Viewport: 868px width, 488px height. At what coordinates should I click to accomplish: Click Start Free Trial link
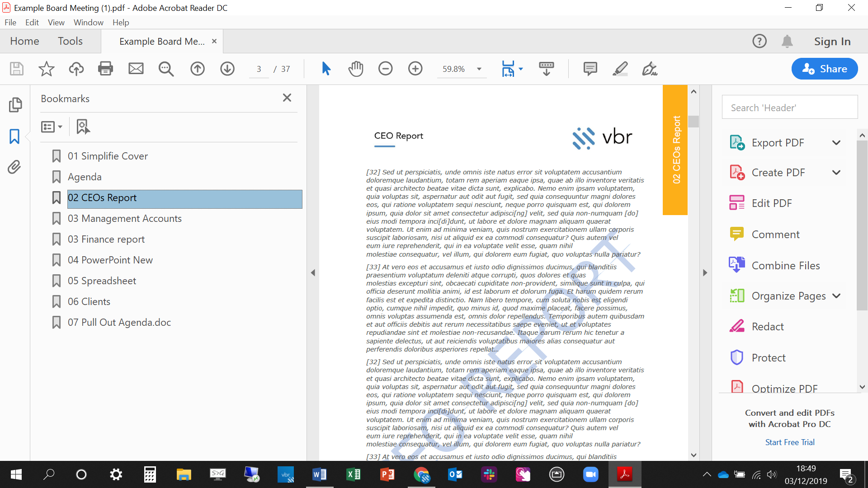(x=790, y=442)
